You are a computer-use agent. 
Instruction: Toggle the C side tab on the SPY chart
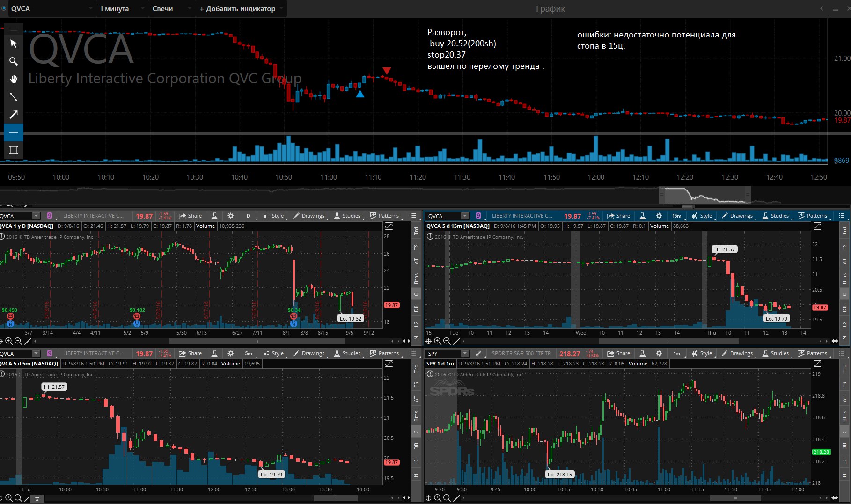[x=844, y=432]
